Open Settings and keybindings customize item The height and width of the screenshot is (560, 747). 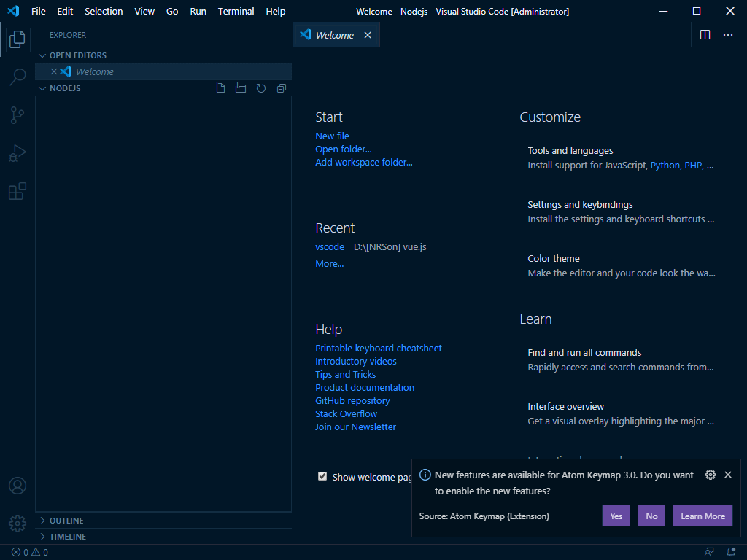[622, 211]
